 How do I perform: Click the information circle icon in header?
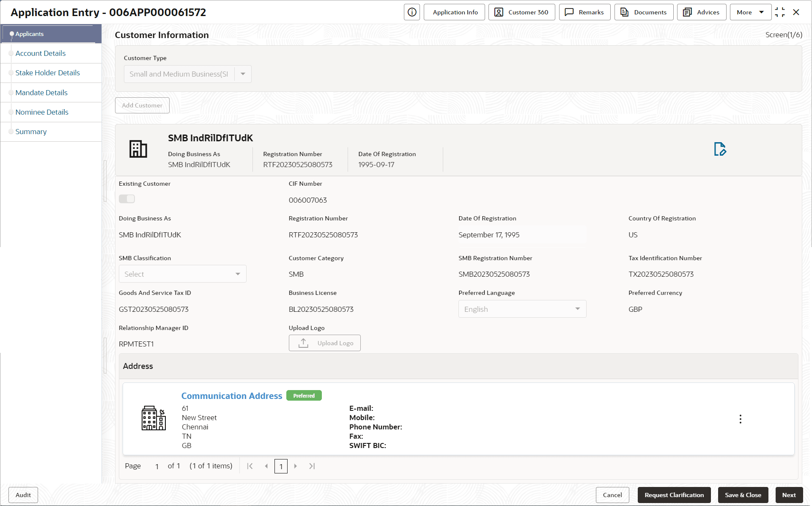(x=412, y=12)
